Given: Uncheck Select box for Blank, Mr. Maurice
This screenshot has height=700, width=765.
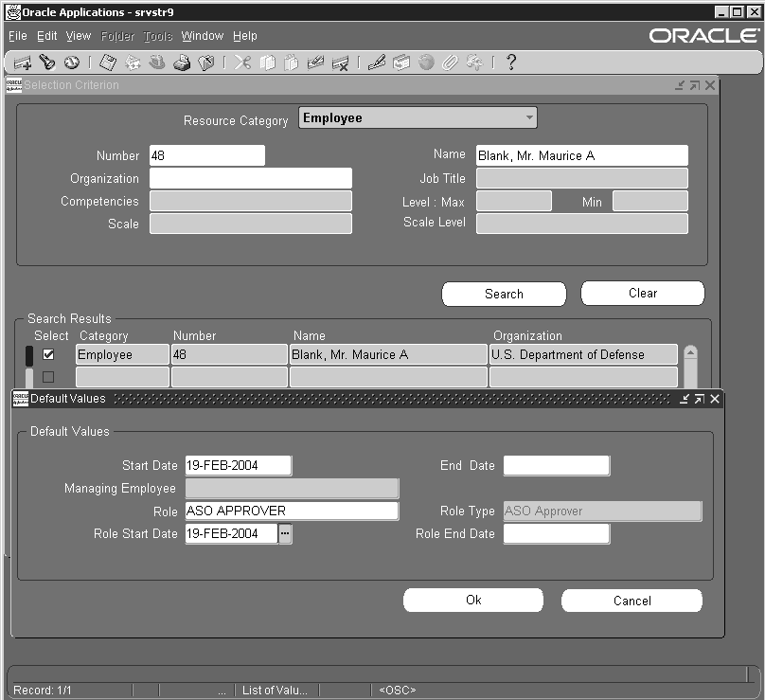Looking at the screenshot, I should click(48, 354).
